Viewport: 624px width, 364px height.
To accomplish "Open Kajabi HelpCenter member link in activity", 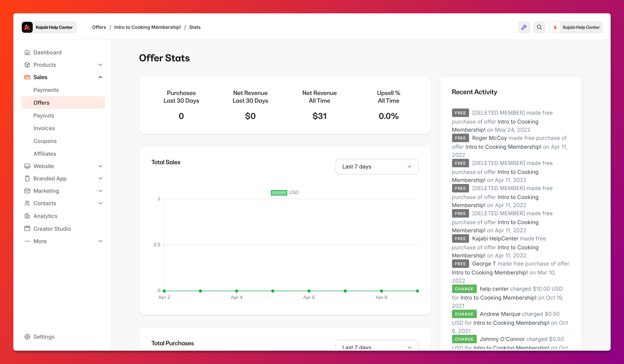I will pos(495,238).
